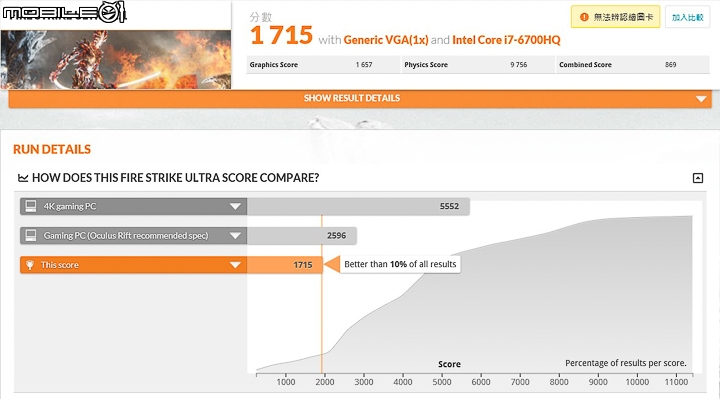
Task: Click the 2000 tick on score axis
Action: (x=325, y=382)
